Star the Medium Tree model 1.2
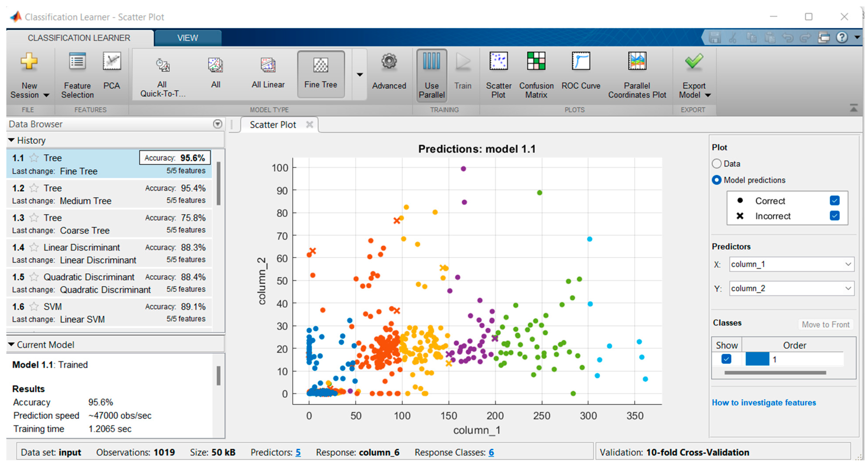 point(34,188)
